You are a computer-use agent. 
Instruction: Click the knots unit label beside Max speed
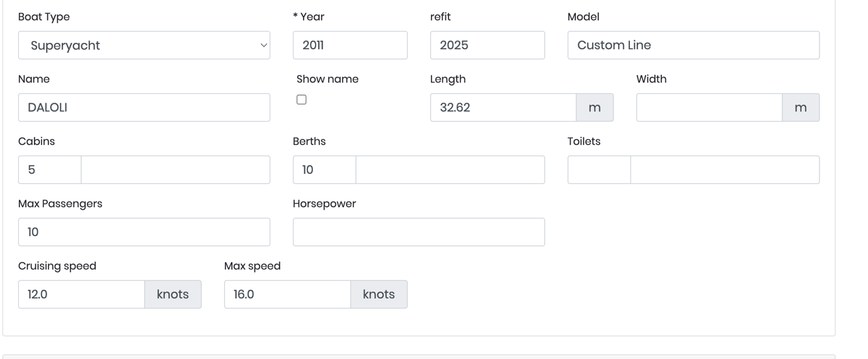[379, 295]
